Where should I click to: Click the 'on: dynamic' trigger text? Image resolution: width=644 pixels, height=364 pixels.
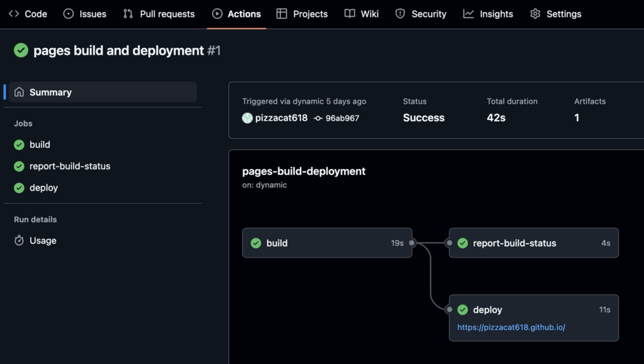[265, 185]
